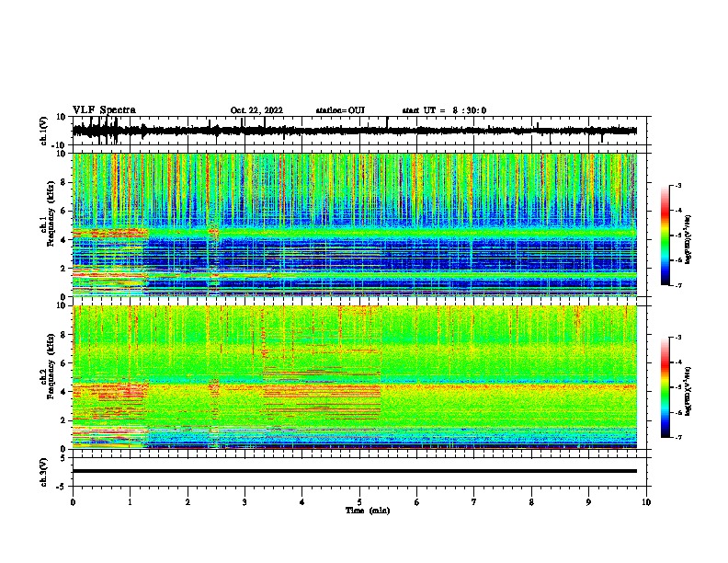The height and width of the screenshot is (563, 728).
Task: Click the time axis tick label "7"
Action: [474, 502]
